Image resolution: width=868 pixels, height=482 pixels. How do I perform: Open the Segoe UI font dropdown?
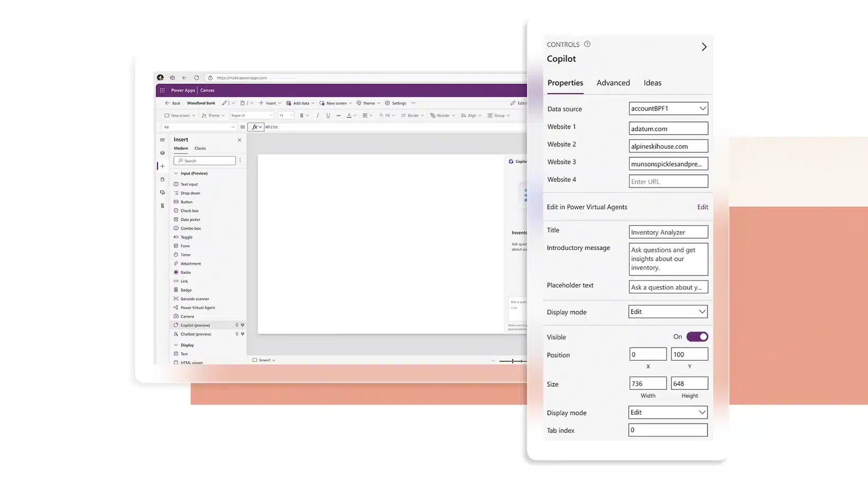(x=251, y=115)
